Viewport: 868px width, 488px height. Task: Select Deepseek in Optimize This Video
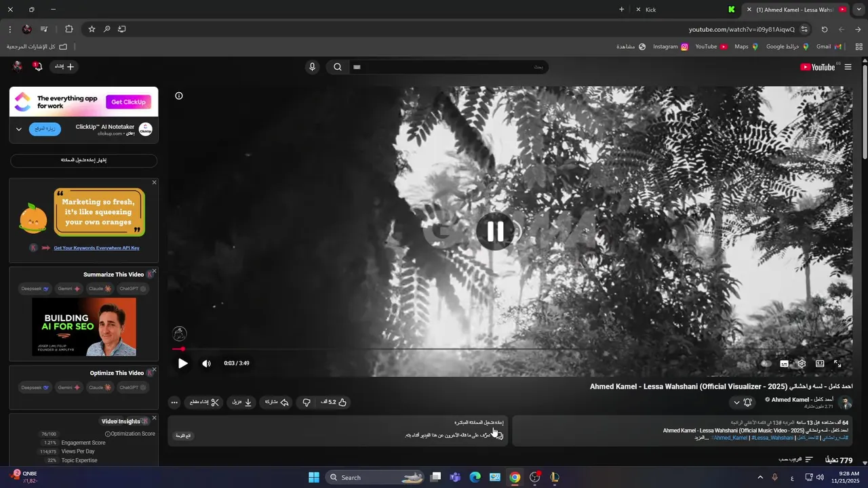(35, 388)
